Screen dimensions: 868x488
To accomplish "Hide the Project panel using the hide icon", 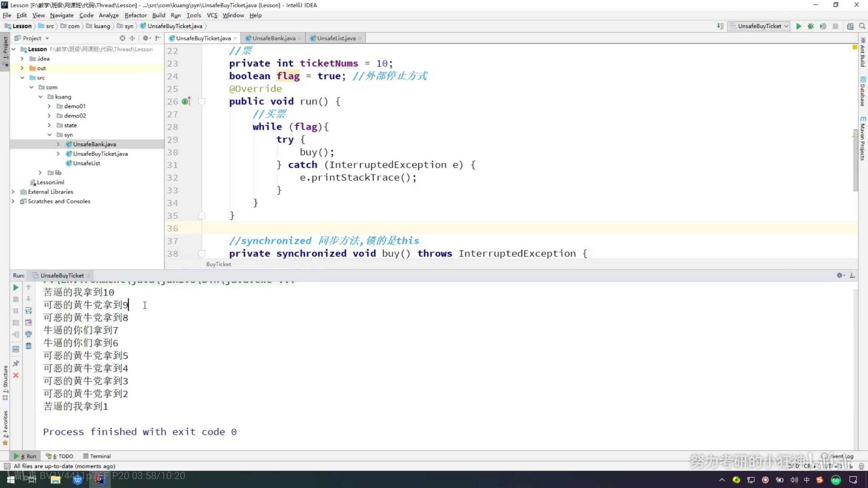I will pos(158,38).
